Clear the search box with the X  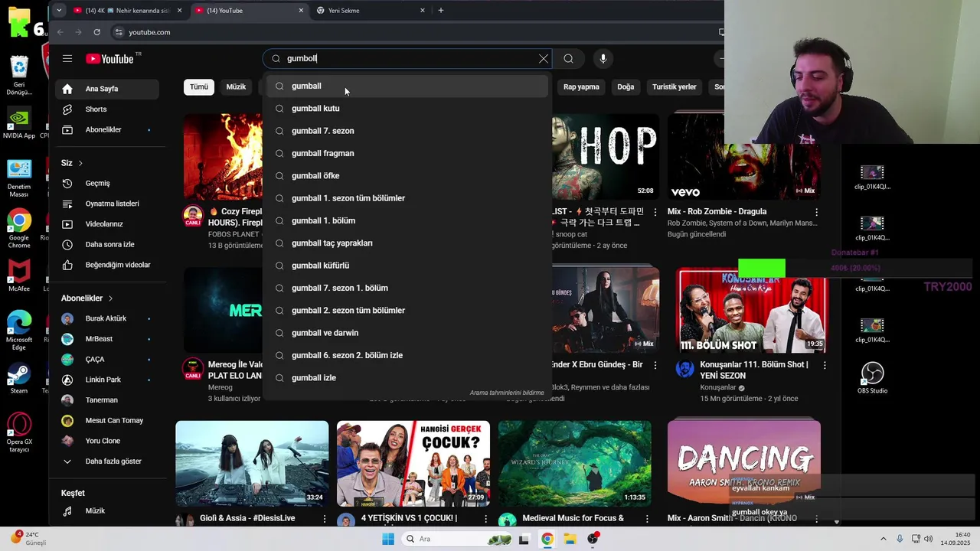click(x=544, y=59)
